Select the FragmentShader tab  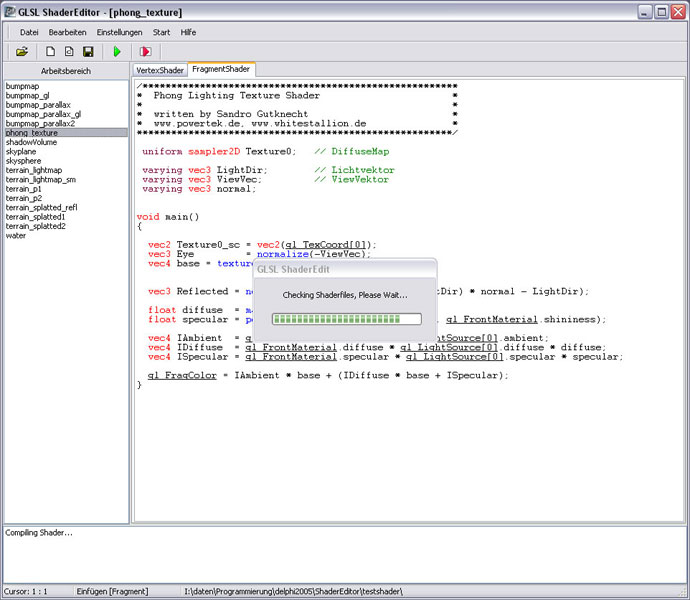pyautogui.click(x=221, y=70)
